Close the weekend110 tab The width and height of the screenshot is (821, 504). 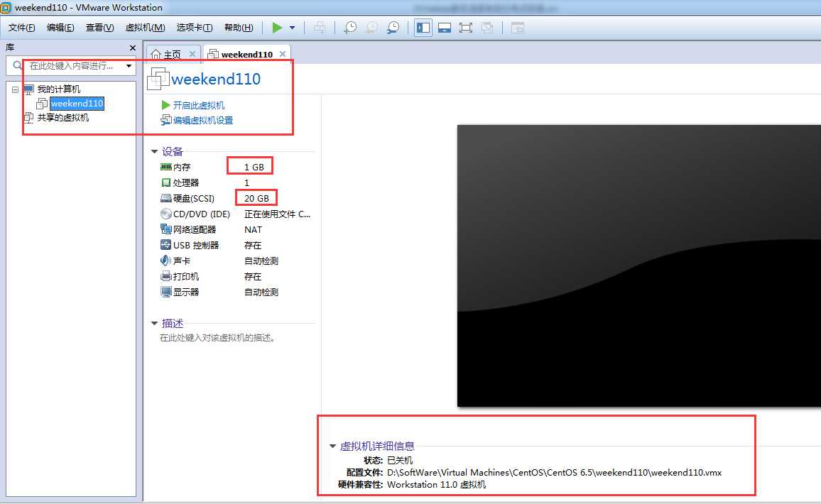282,54
